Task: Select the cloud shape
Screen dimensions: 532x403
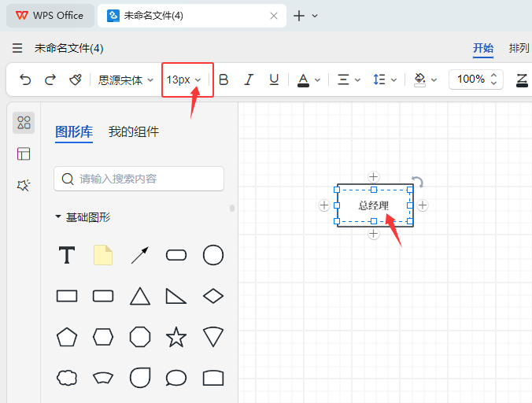Action: [x=67, y=378]
